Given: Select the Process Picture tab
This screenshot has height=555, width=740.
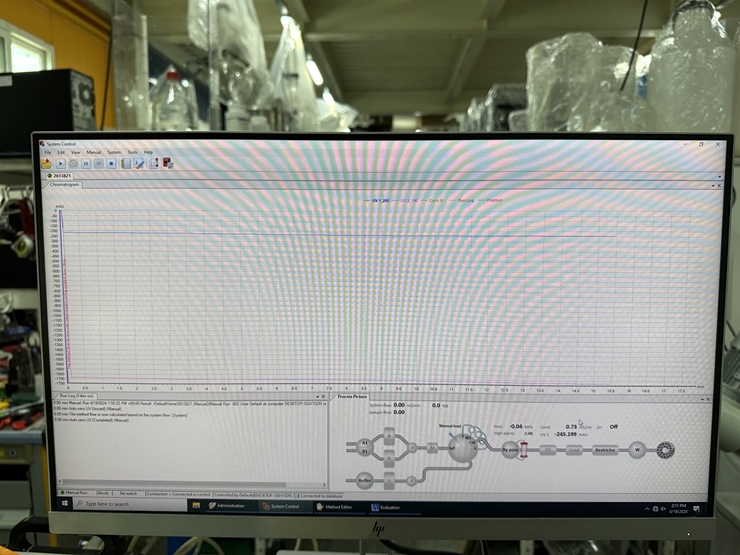Looking at the screenshot, I should 352,397.
